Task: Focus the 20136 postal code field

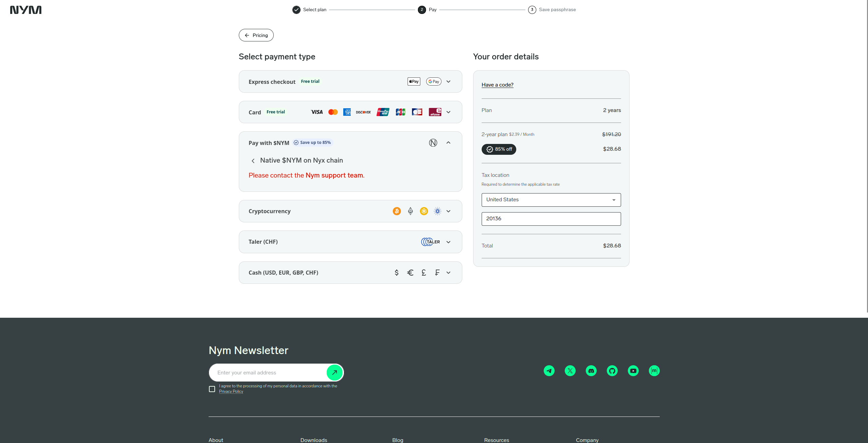Action: pyautogui.click(x=551, y=219)
